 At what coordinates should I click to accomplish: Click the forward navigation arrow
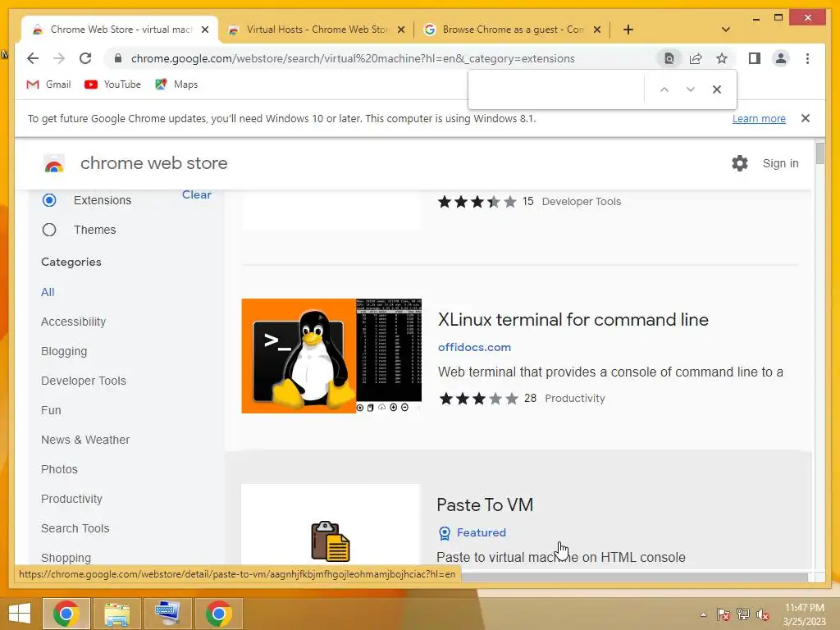[59, 58]
